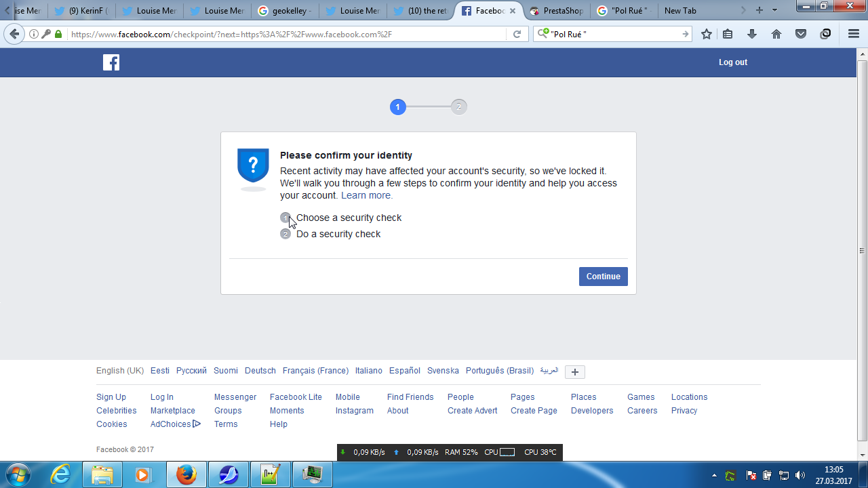Switch language to Português (Brasil)
This screenshot has width=868, height=488.
(x=500, y=371)
